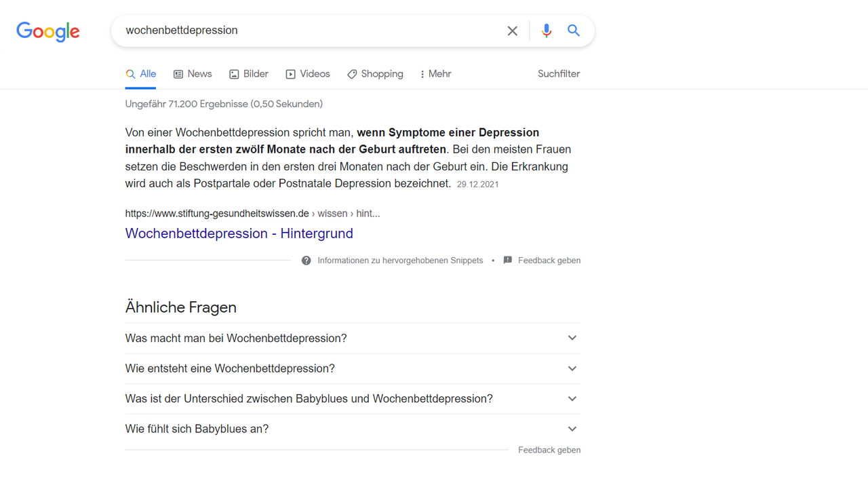Image resolution: width=868 pixels, height=479 pixels.
Task: Click the Google logo
Action: click(48, 31)
